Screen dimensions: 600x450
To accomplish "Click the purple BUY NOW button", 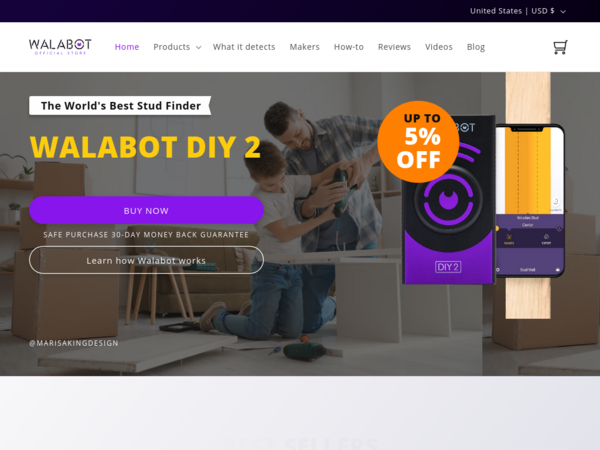I will tap(146, 210).
